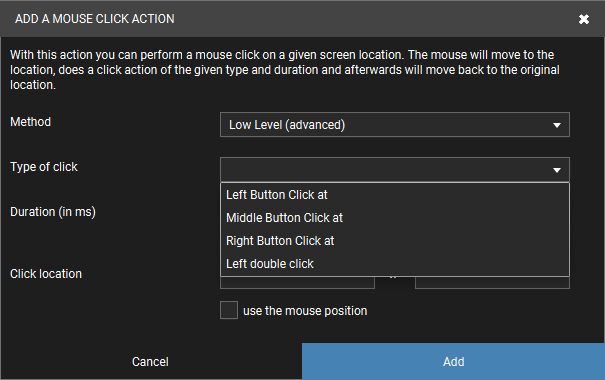Image resolution: width=605 pixels, height=380 pixels.
Task: Choose Middle Button Click at option
Action: click(395, 218)
